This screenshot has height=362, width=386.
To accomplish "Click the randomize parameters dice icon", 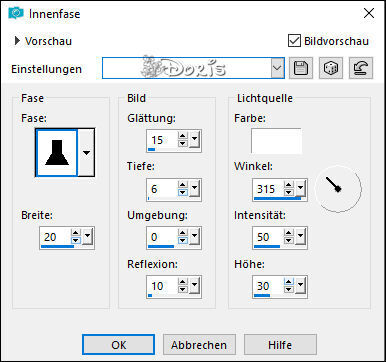I will point(331,68).
